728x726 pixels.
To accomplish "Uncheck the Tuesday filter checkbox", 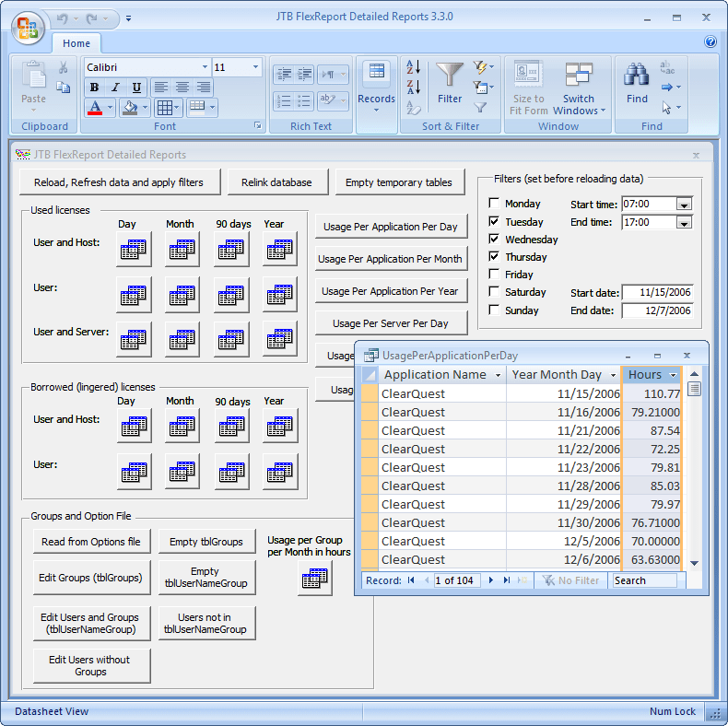I will pyautogui.click(x=494, y=221).
